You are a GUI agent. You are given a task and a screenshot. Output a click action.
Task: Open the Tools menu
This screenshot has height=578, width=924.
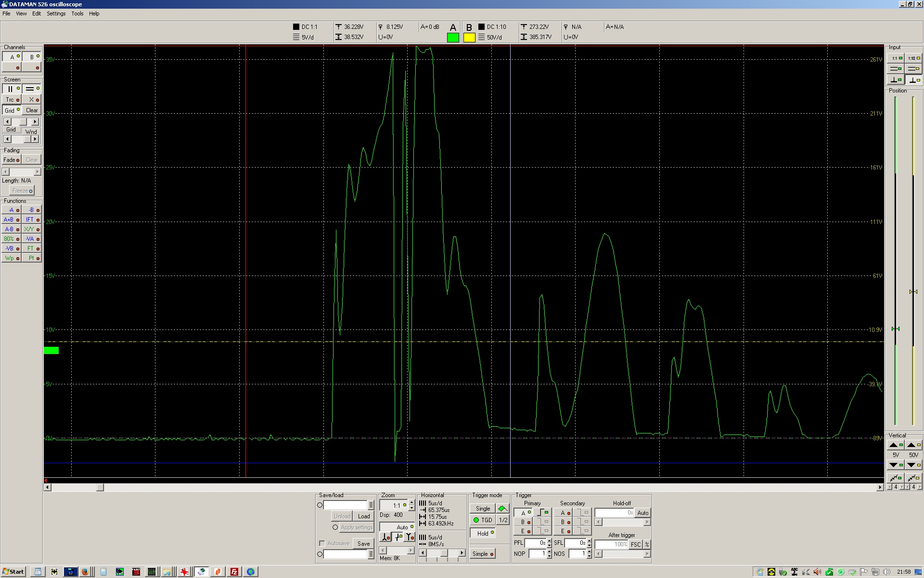click(77, 13)
